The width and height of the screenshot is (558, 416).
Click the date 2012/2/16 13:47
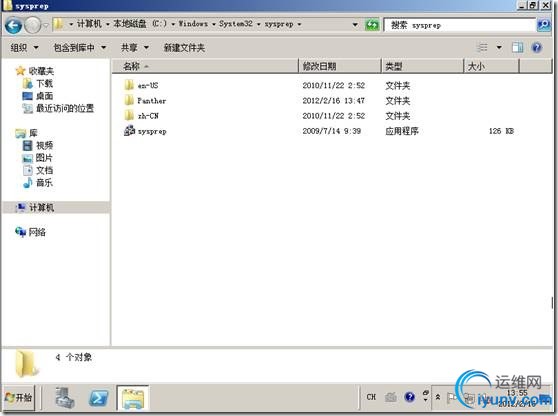tap(333, 101)
